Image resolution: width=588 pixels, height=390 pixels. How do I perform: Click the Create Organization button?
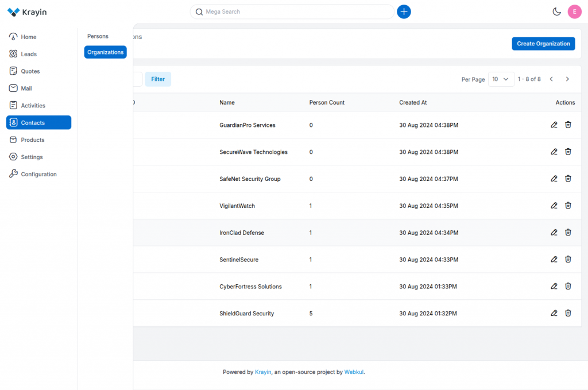tap(543, 44)
